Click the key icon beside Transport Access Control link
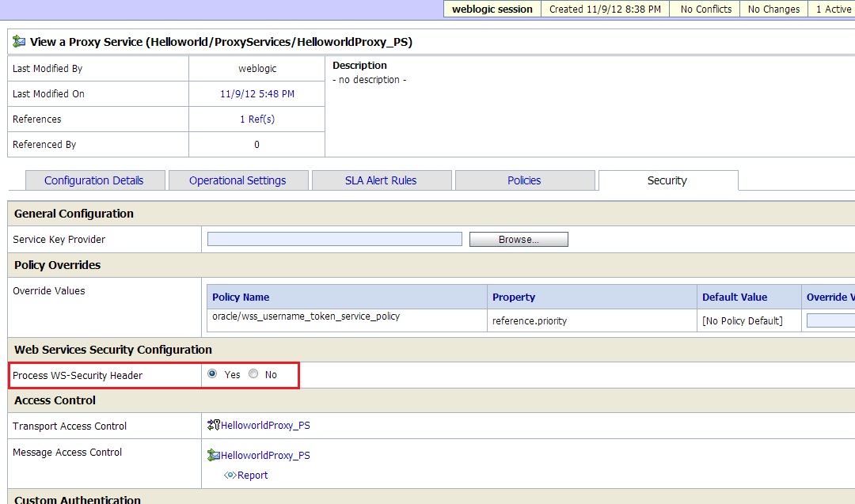 212,425
